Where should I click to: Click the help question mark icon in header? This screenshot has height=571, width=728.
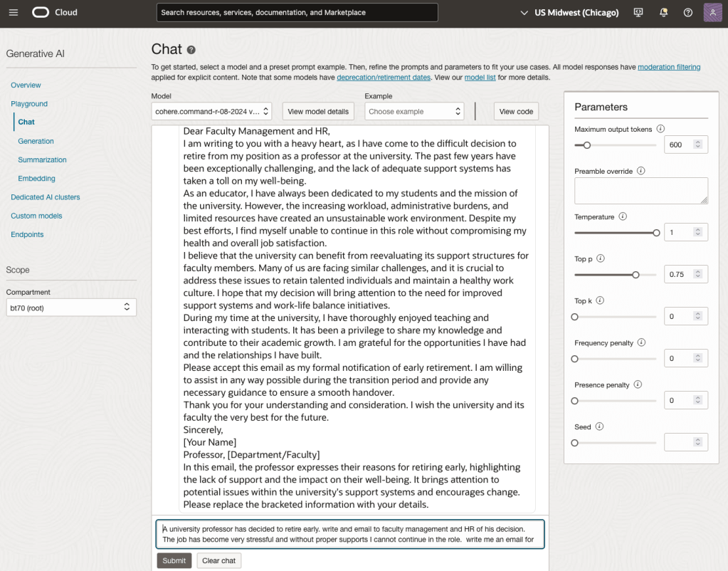(687, 13)
